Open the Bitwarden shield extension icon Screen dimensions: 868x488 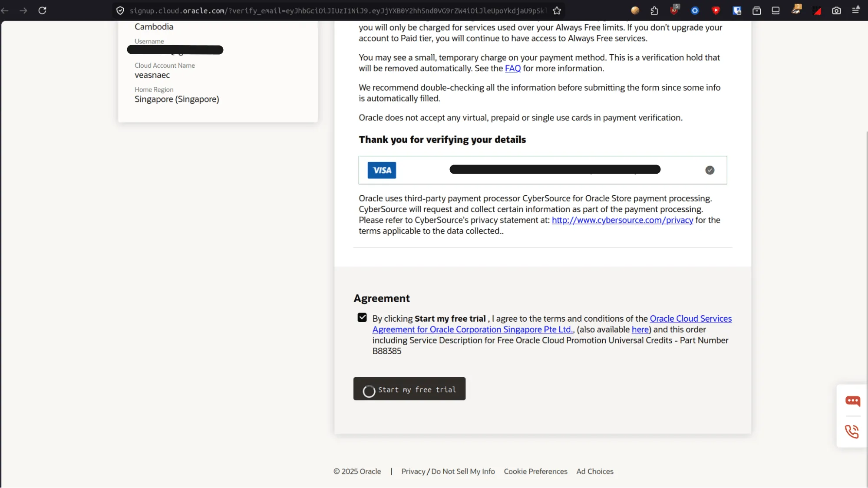[737, 10]
